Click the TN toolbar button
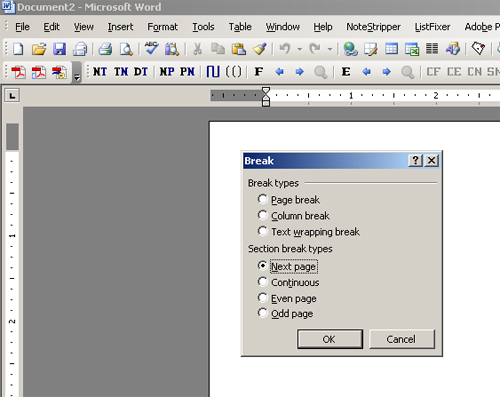Image resolution: width=500 pixels, height=397 pixels. 121,72
